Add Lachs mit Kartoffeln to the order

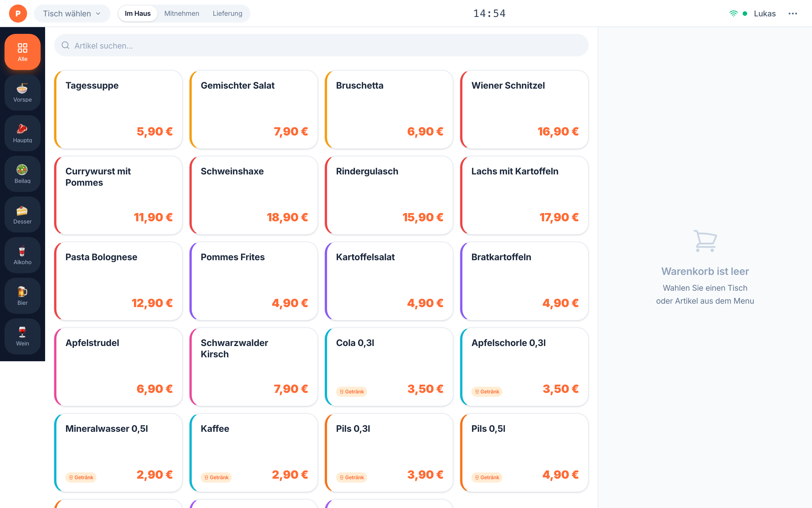(524, 195)
